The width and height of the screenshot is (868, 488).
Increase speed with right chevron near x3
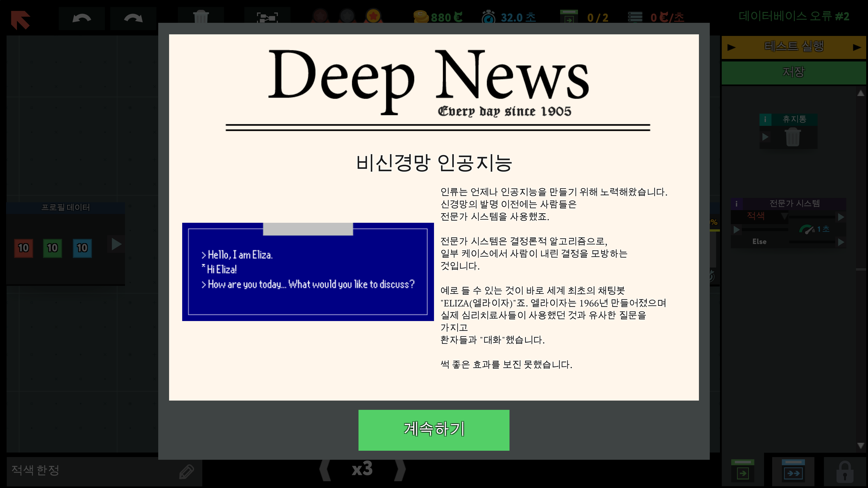400,469
